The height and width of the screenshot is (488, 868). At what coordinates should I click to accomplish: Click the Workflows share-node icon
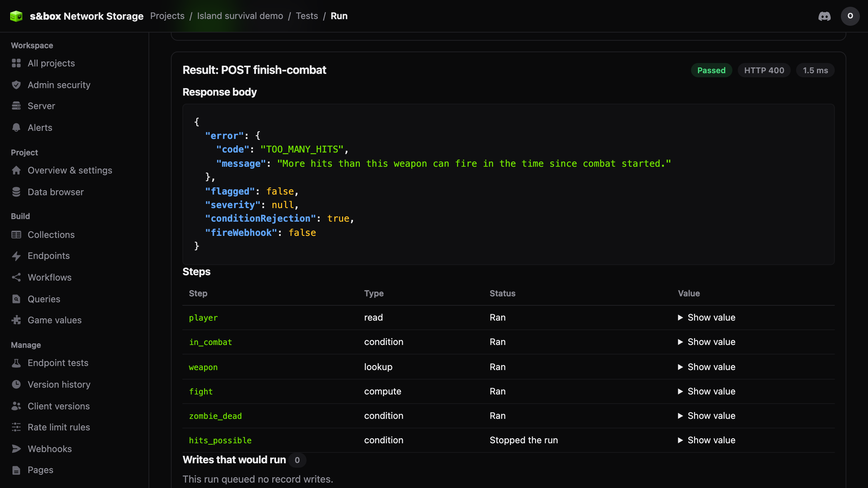click(16, 277)
